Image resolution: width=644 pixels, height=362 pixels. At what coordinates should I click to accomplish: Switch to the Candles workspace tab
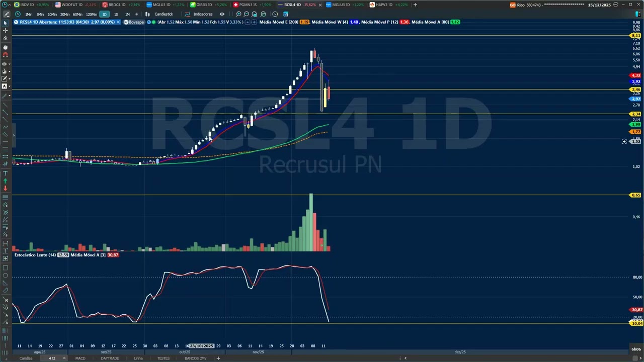point(26,358)
